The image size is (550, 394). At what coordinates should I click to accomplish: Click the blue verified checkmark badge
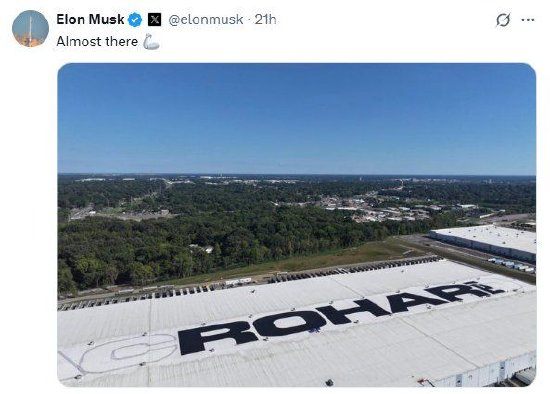(135, 20)
